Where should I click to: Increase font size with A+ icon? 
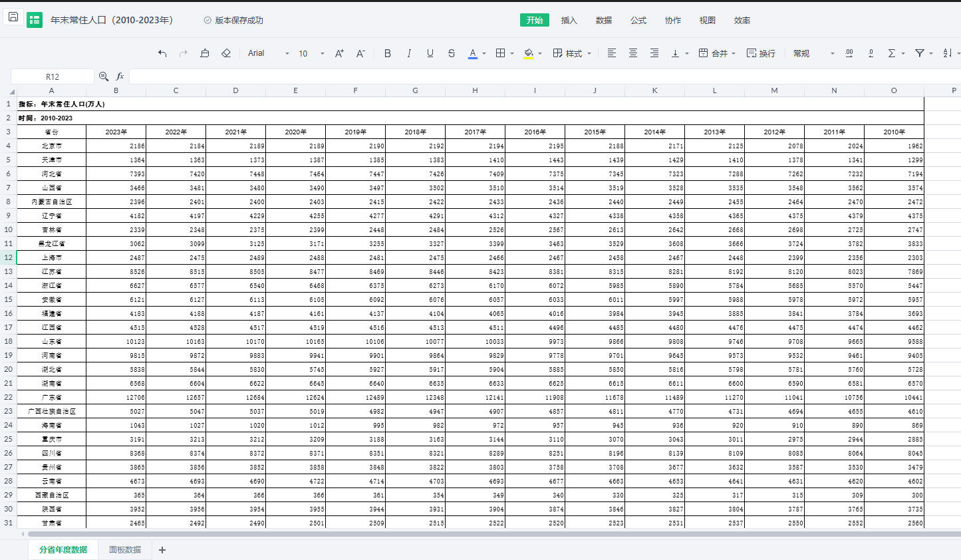[x=339, y=53]
